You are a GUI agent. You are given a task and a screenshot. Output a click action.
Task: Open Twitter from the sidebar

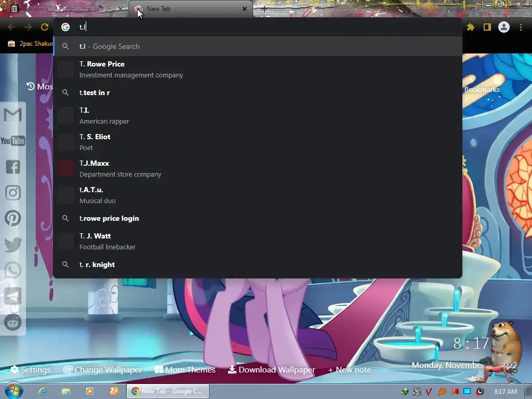coord(13,244)
